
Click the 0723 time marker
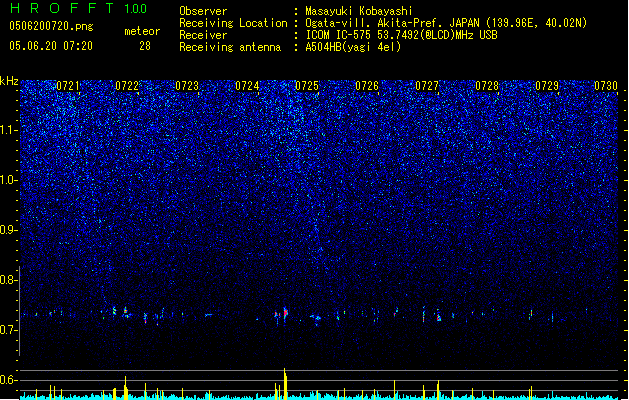[x=187, y=86]
